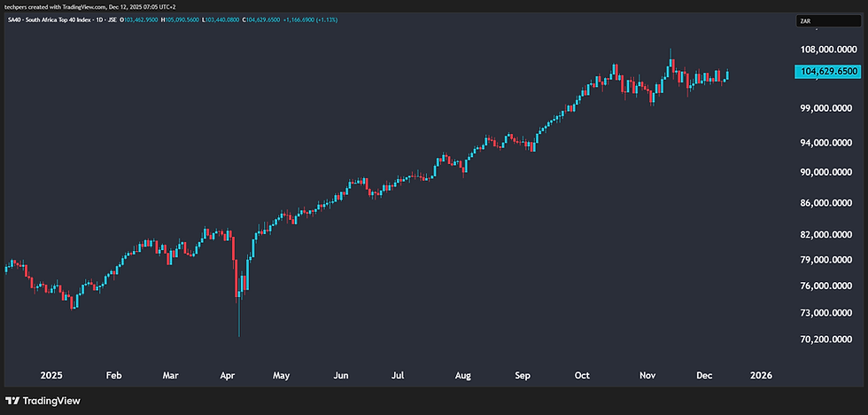Click the Apr label on time axis
The width and height of the screenshot is (868, 415).
(x=228, y=376)
